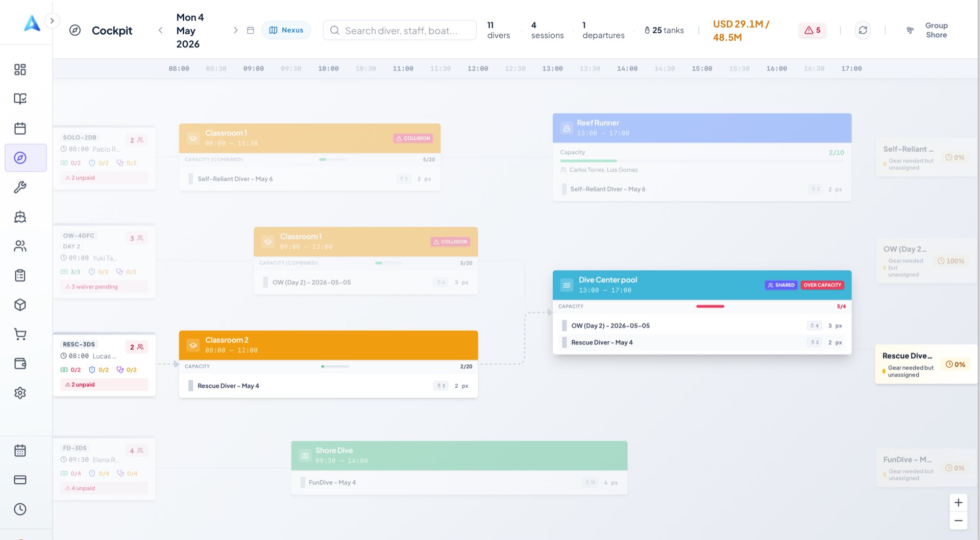Click the SHARED badge on Dive Center pool
This screenshot has height=540, width=980.
(x=781, y=285)
